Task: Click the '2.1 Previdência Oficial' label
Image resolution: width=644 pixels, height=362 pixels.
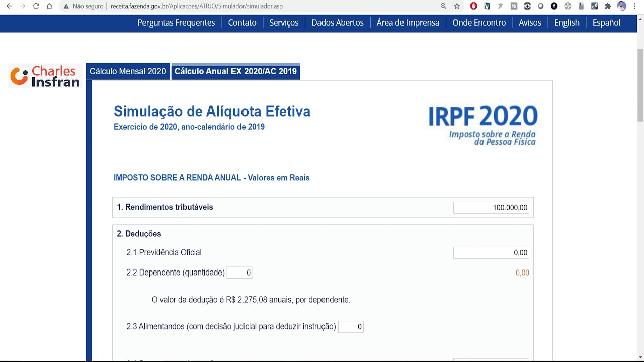Action: click(164, 252)
